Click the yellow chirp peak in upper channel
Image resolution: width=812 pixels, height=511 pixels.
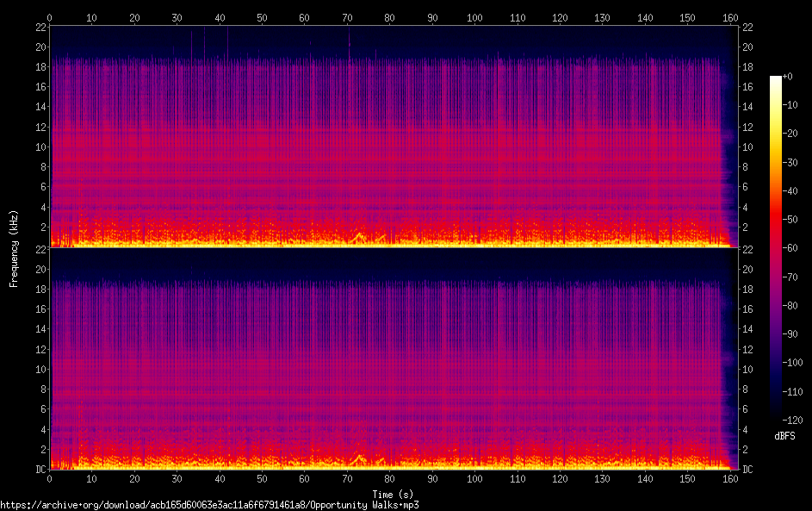(x=358, y=233)
